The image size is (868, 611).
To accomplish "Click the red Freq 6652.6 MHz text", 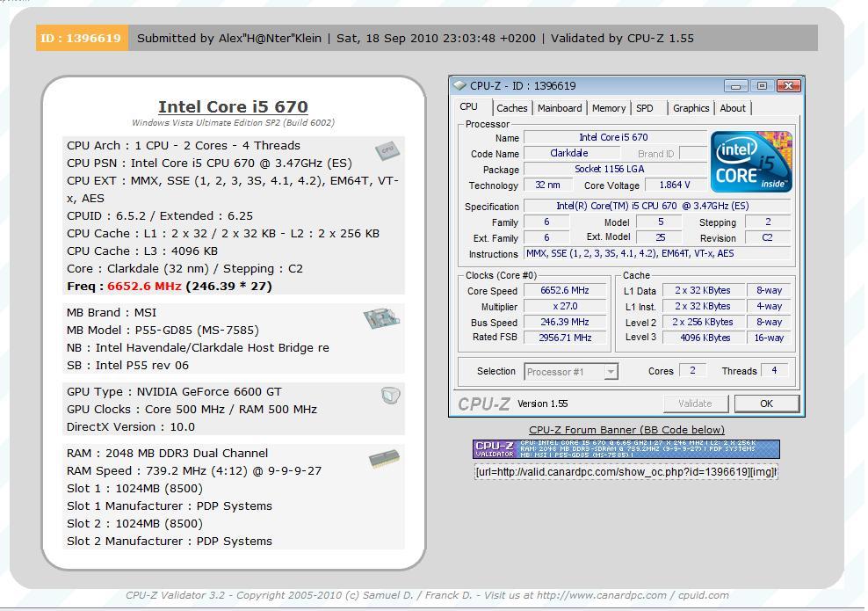I will (144, 287).
